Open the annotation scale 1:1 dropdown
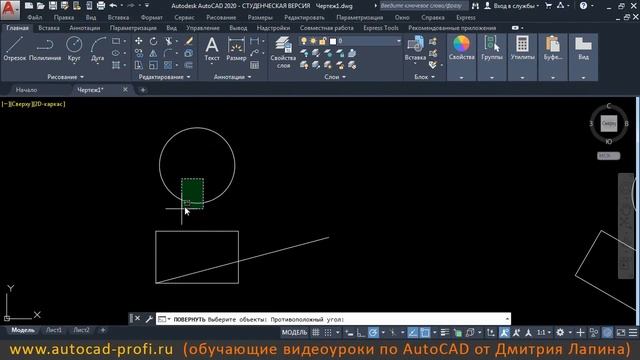 click(x=544, y=333)
